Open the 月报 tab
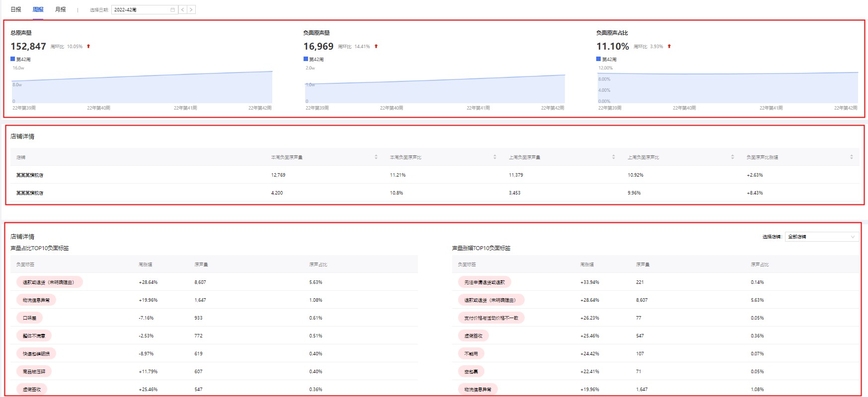Image resolution: width=868 pixels, height=397 pixels. pos(60,9)
